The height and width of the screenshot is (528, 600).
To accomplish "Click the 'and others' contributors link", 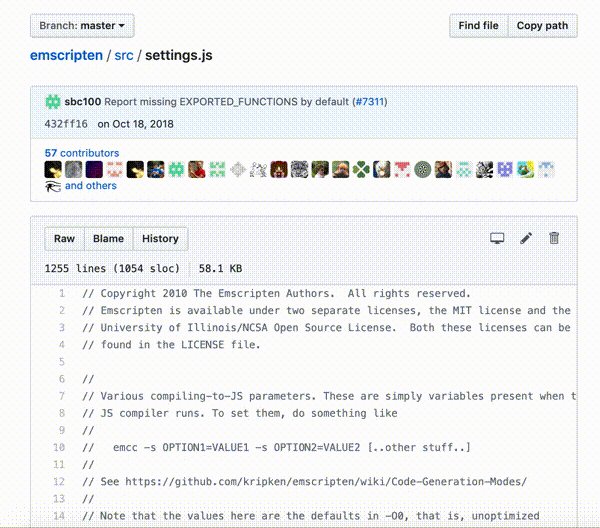I will pyautogui.click(x=91, y=186).
